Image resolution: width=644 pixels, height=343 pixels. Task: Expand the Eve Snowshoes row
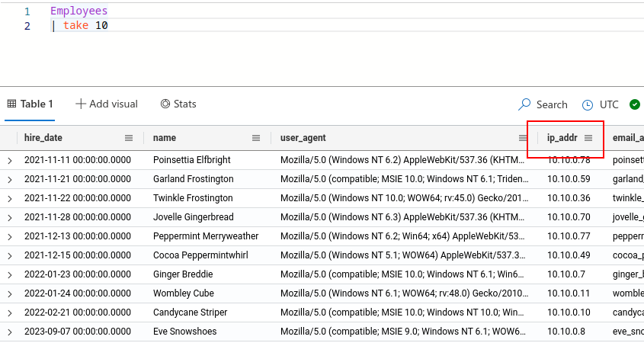(x=10, y=332)
